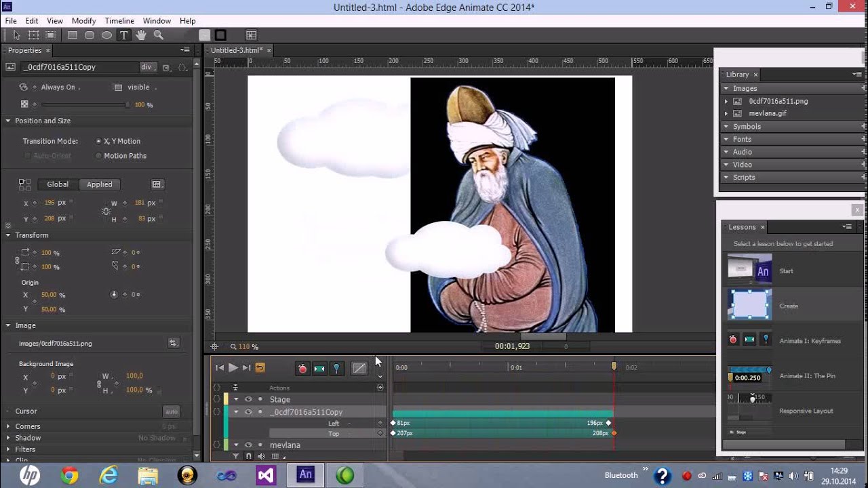Open the File menu

coord(11,21)
